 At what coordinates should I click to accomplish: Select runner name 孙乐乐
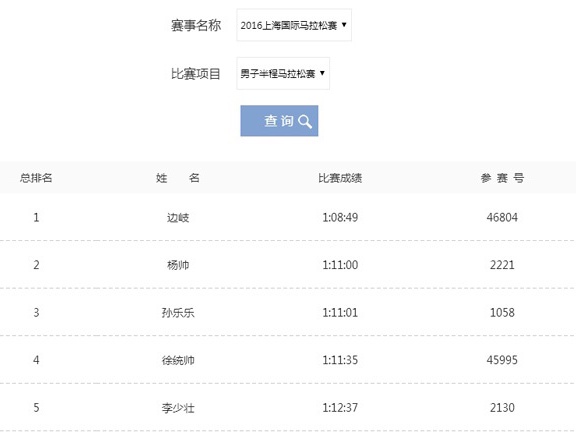pos(178,313)
